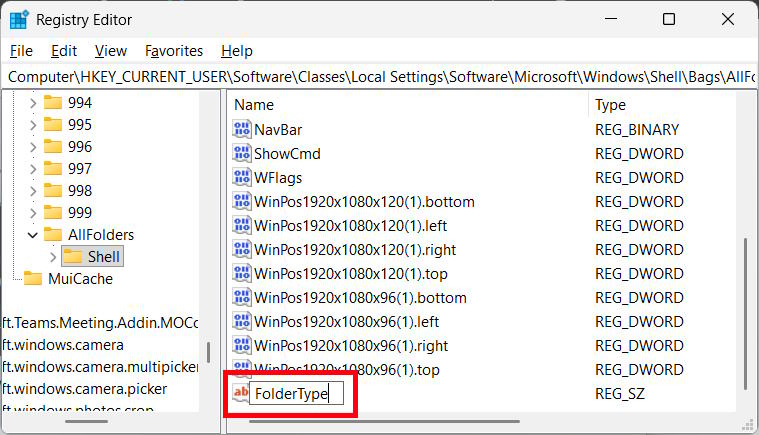Click the 996 folder icon
The width and height of the screenshot is (759, 435).
(53, 147)
